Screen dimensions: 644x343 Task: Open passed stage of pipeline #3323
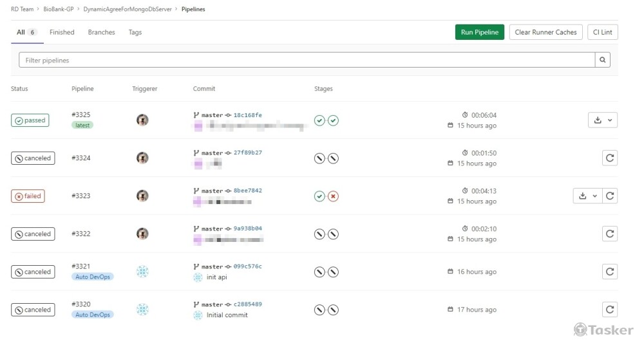click(319, 196)
